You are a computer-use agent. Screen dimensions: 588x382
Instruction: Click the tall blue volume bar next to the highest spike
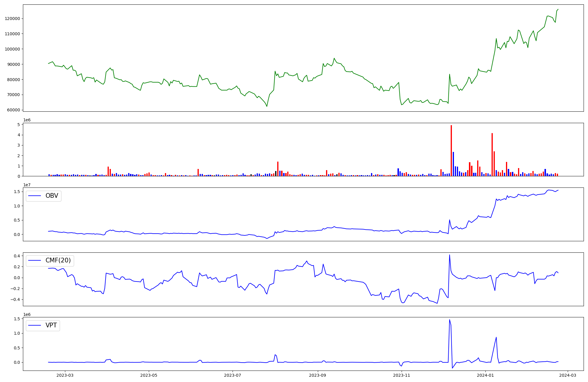coord(453,164)
